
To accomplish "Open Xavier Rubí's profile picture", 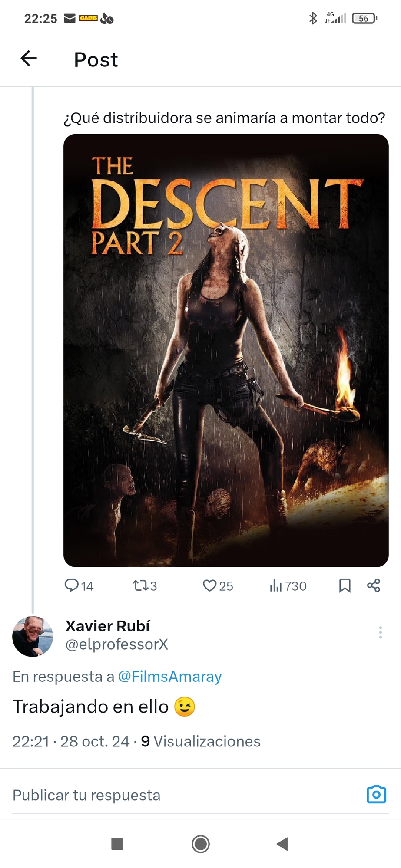I will tap(33, 636).
